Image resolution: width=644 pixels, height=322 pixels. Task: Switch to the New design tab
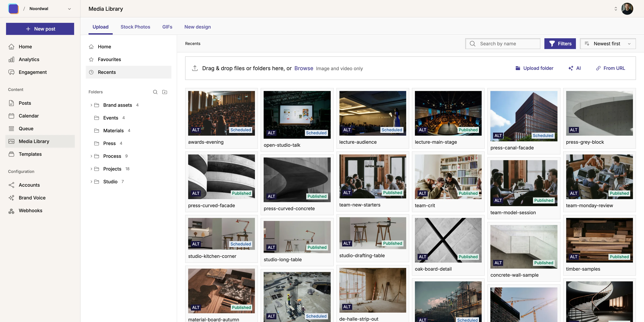(198, 27)
